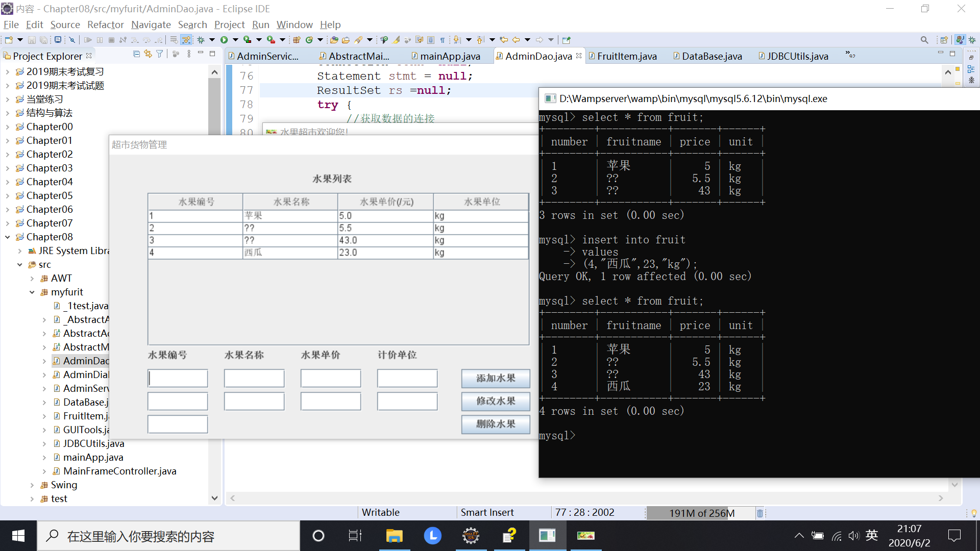980x551 pixels.
Task: Click the Project Explorer filter icon
Action: coord(160,54)
